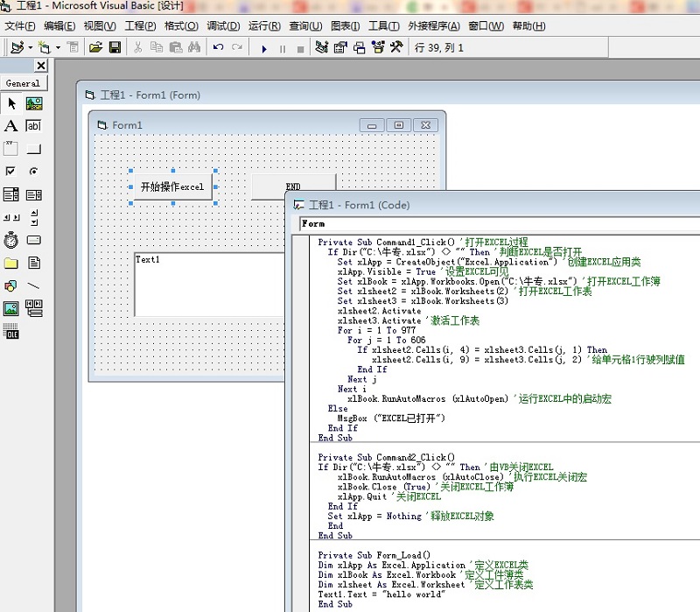Select the OLE container control tool
Image resolution: width=700 pixels, height=612 pixels.
tap(10, 331)
